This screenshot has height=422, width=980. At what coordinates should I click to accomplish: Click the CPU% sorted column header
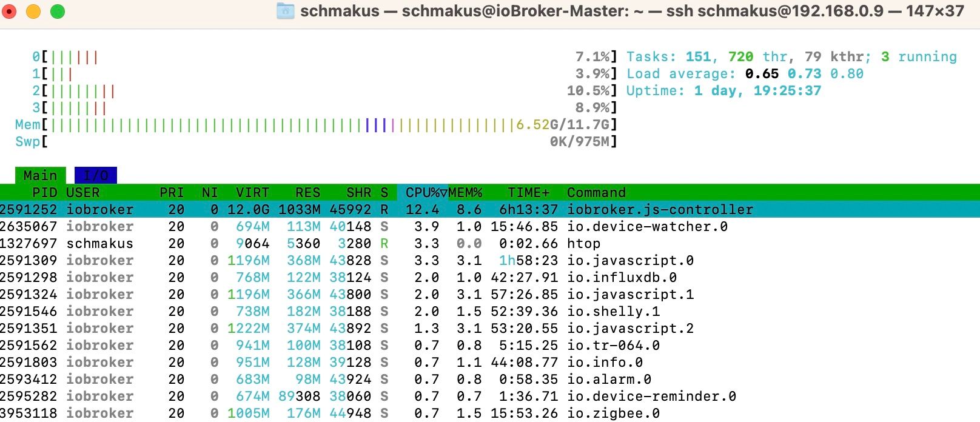pyautogui.click(x=423, y=192)
